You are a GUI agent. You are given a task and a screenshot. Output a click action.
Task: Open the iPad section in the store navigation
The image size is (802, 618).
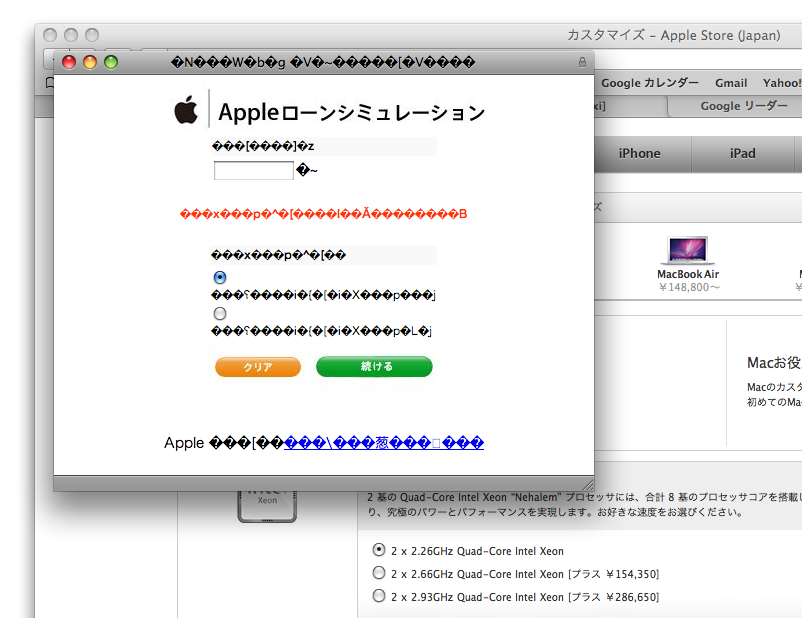[x=742, y=153]
